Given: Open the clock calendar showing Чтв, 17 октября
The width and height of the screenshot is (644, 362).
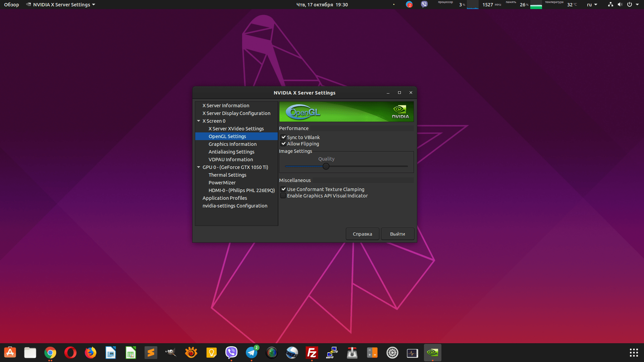Looking at the screenshot, I should point(322,4).
